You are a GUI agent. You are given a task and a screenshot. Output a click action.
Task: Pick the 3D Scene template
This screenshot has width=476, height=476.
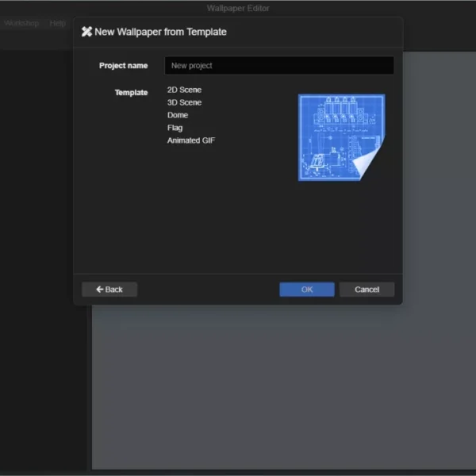click(x=184, y=102)
